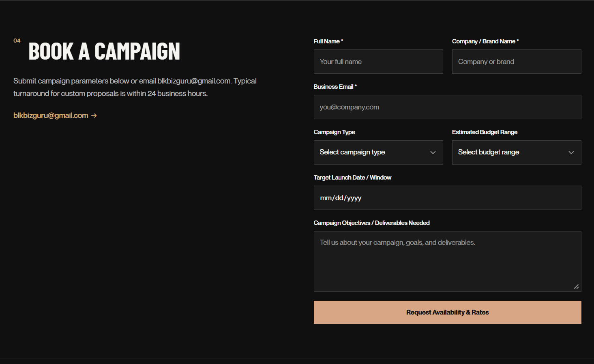594x364 pixels.
Task: Click the 04 section number
Action: [x=17, y=41]
